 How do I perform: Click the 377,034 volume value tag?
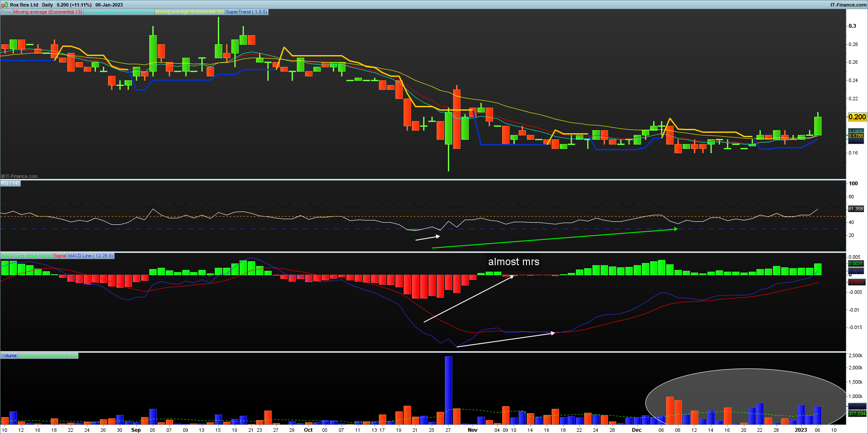pyautogui.click(x=857, y=414)
